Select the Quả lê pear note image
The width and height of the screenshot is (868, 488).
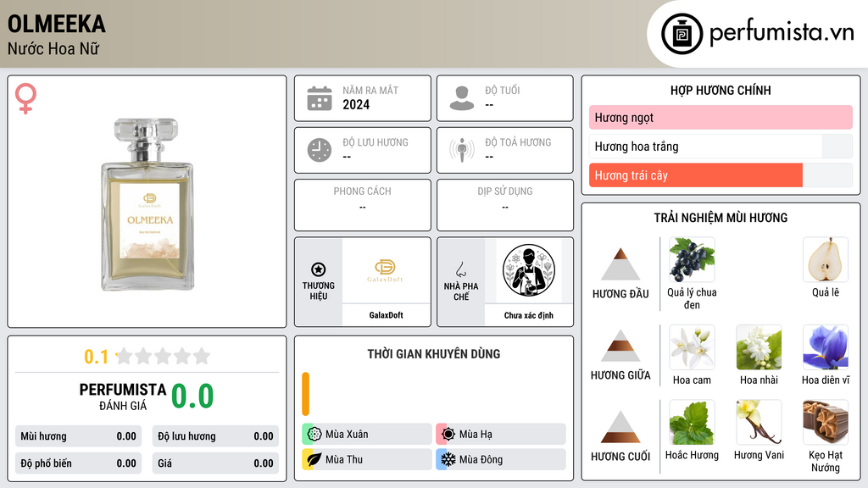[826, 259]
